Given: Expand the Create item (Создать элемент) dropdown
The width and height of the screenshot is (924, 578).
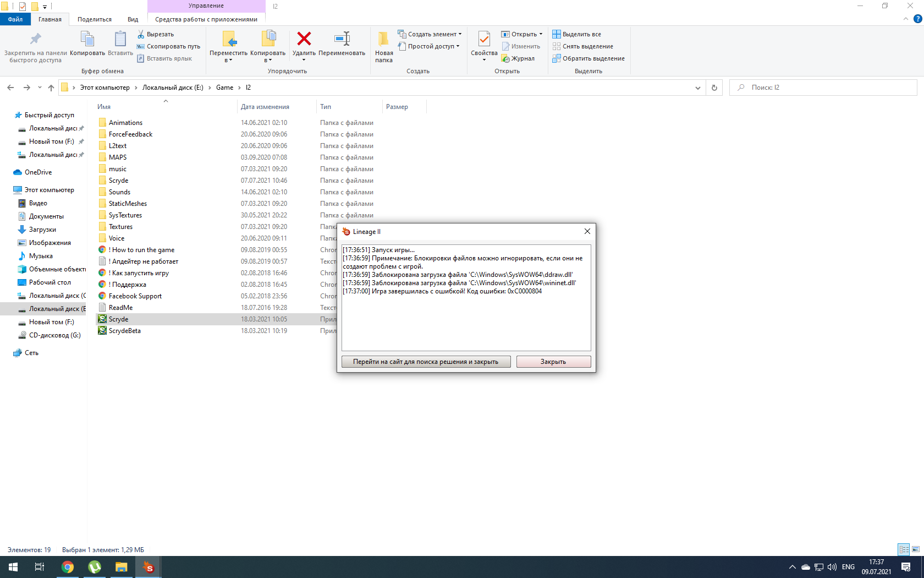Looking at the screenshot, I should (x=460, y=34).
